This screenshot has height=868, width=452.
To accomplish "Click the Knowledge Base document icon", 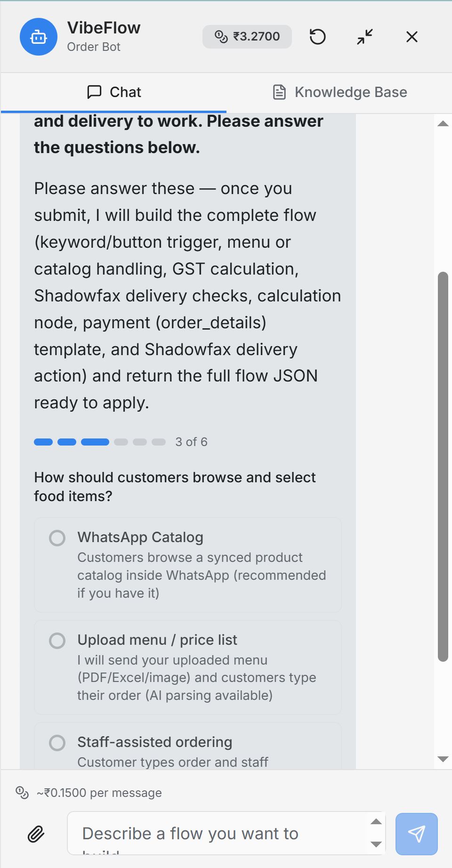I will coord(279,92).
